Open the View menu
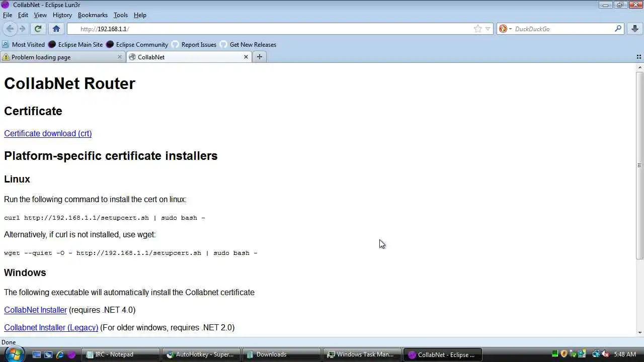This screenshot has width=644, height=362. pos(40,15)
